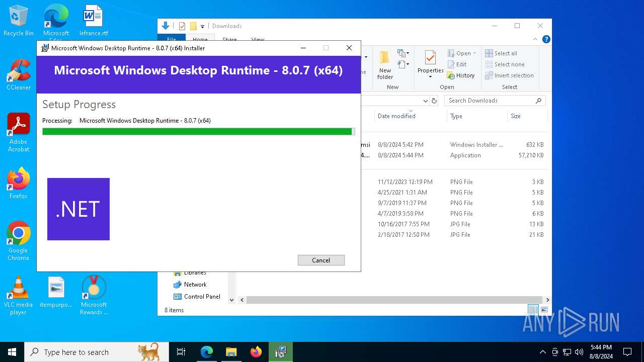Switch to the Share ribbon tab

coord(229,40)
